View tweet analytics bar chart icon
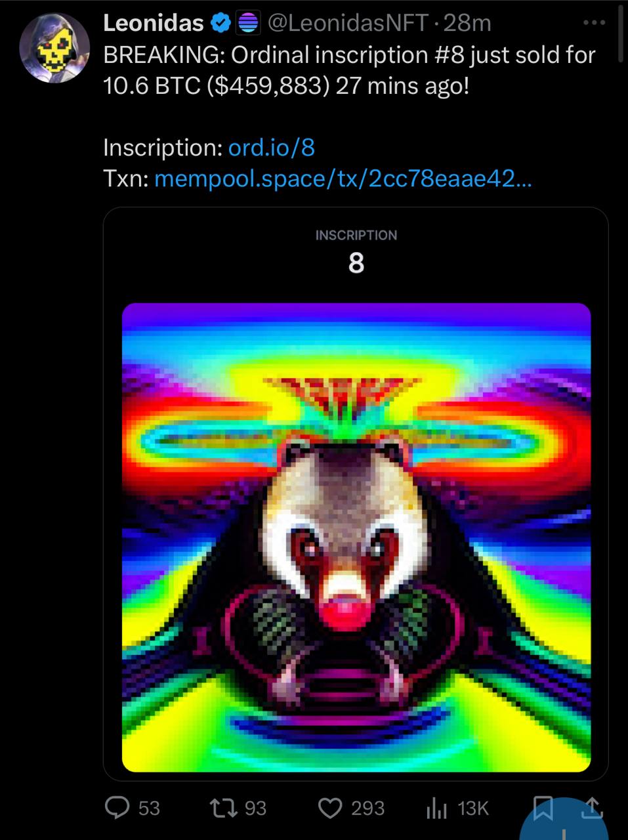 pyautogui.click(x=436, y=808)
